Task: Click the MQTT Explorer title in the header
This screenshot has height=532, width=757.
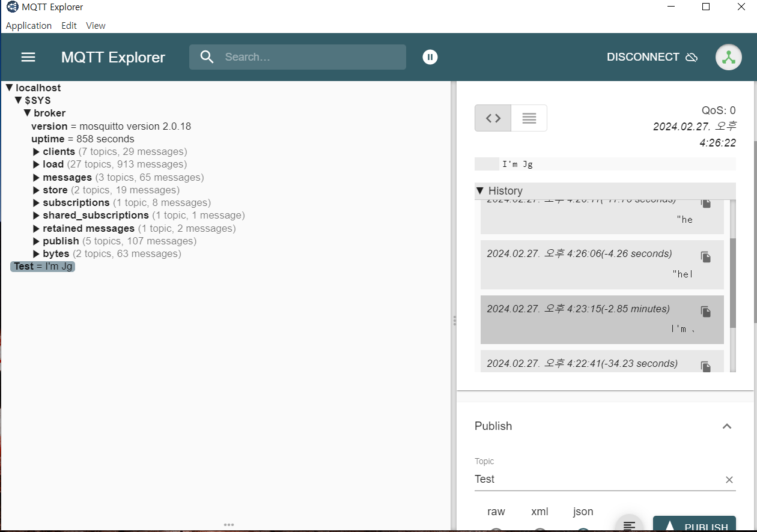Action: (113, 57)
